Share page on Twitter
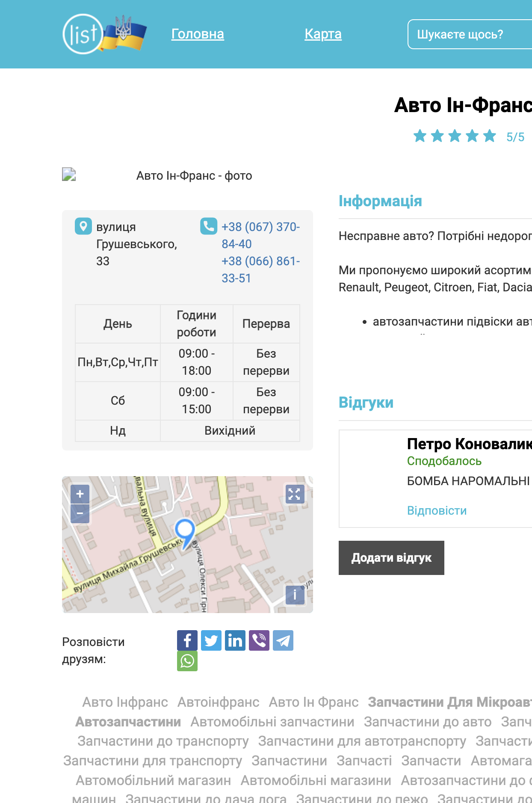The width and height of the screenshot is (532, 803). 211,640
